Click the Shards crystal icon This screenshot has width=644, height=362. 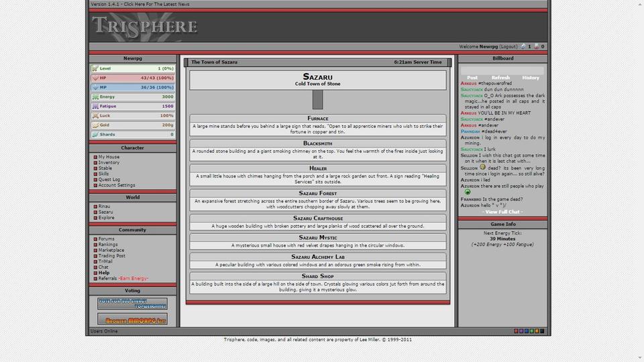(95, 134)
